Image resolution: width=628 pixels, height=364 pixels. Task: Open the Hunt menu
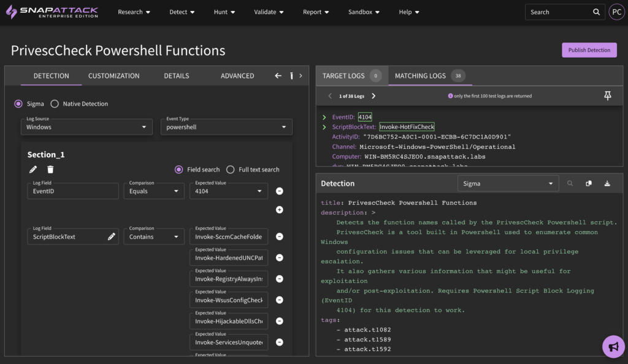click(x=224, y=12)
